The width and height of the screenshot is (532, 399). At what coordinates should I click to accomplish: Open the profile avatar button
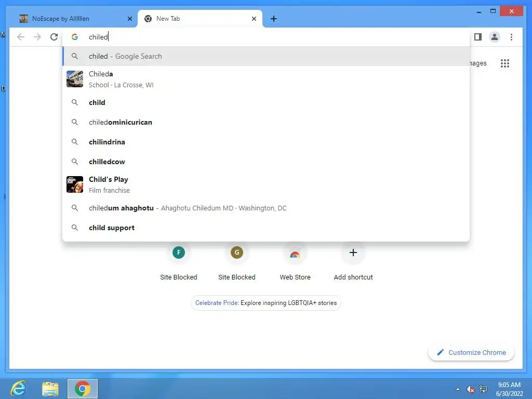[x=495, y=37]
